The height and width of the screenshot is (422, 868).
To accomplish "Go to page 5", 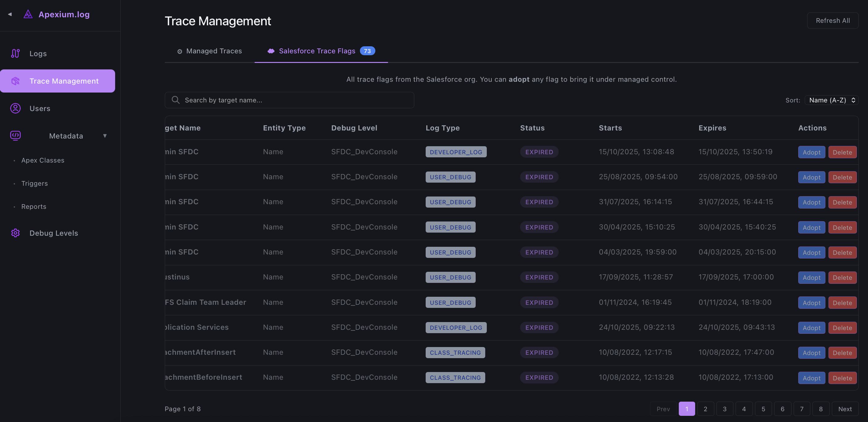I will tap(763, 409).
